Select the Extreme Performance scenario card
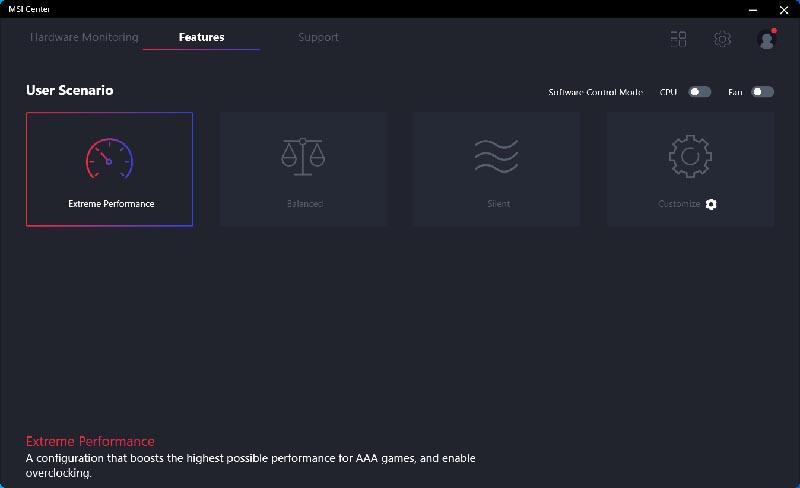800x488 pixels. point(110,169)
